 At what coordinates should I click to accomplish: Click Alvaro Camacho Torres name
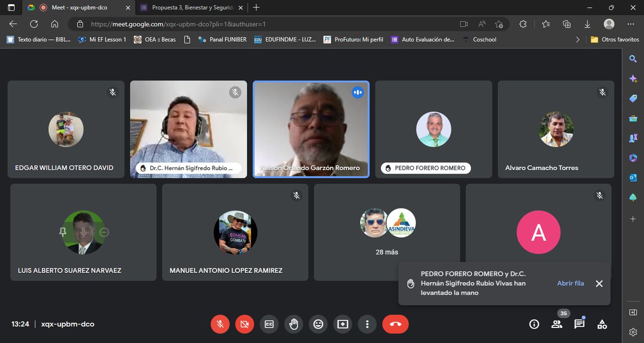click(x=541, y=168)
